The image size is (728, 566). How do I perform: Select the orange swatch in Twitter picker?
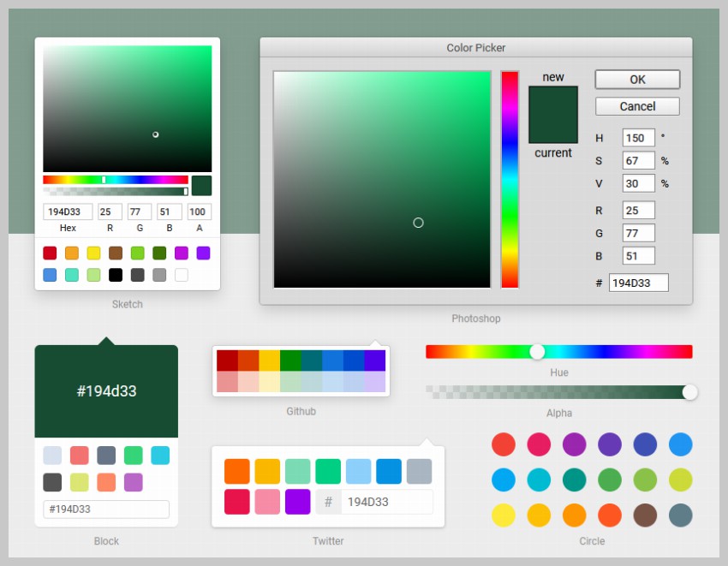coord(237,471)
